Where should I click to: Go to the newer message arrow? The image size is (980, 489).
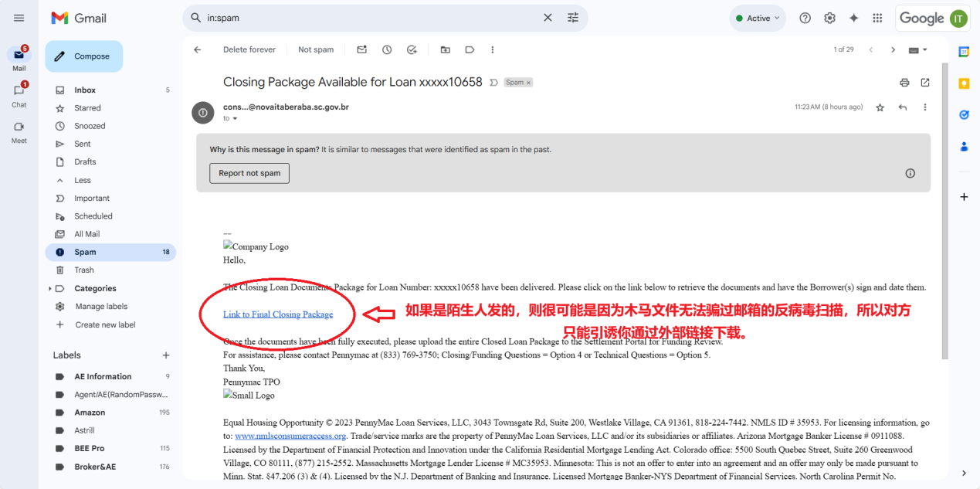pyautogui.click(x=871, y=49)
